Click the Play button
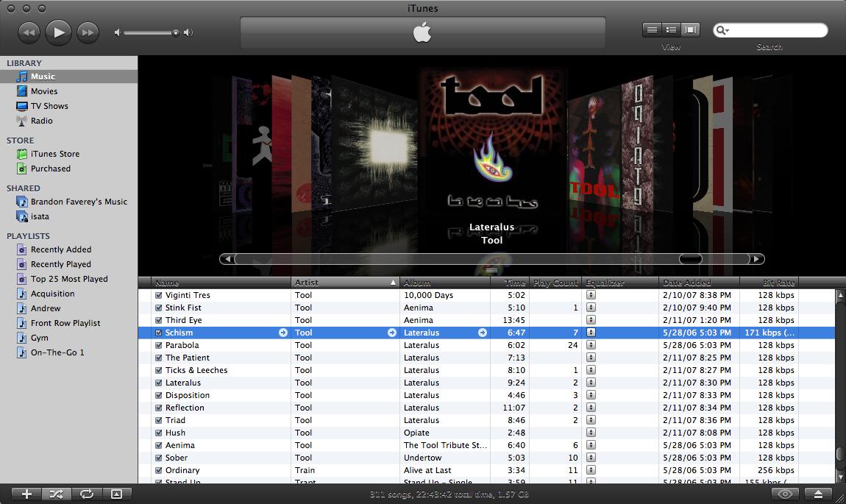Viewport: 846px width, 504px height. (58, 32)
